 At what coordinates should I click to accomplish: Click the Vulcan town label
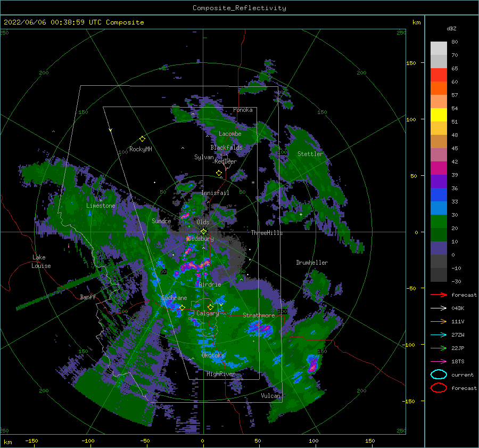[x=270, y=396]
